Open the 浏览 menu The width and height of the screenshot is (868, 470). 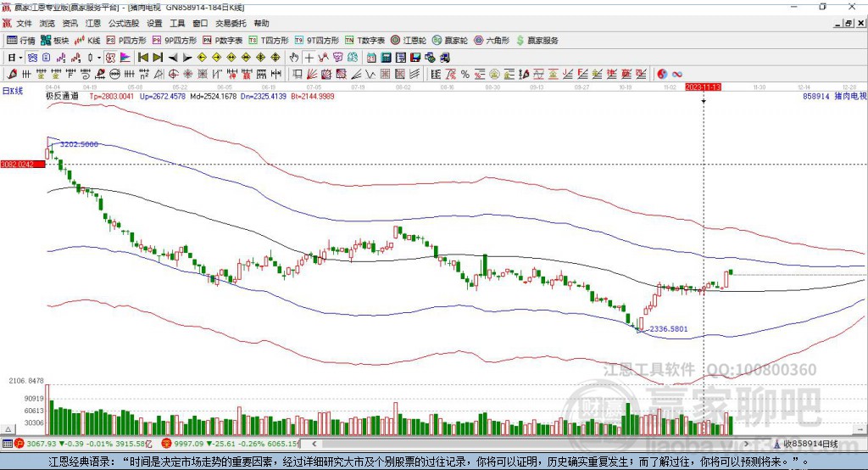pos(47,23)
